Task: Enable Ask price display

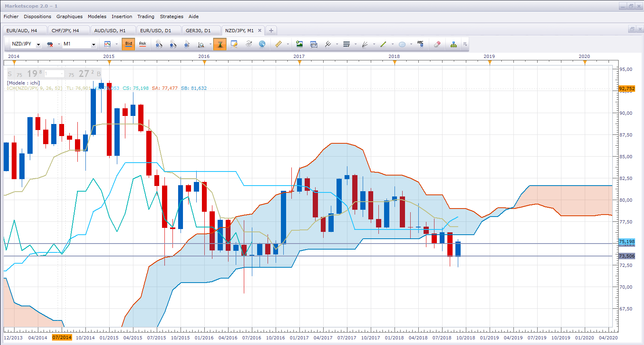Action: click(x=143, y=44)
